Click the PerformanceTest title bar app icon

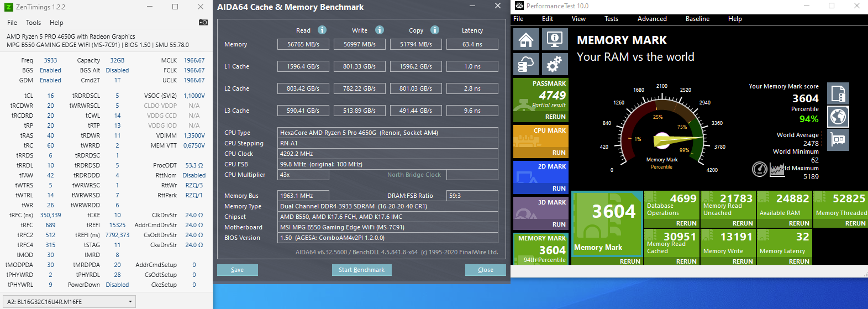[519, 6]
